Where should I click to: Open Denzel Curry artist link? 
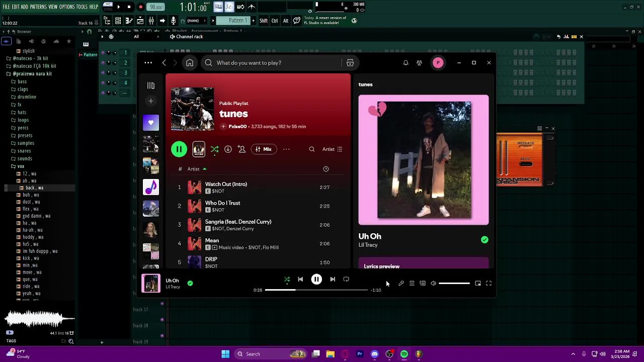tap(240, 229)
